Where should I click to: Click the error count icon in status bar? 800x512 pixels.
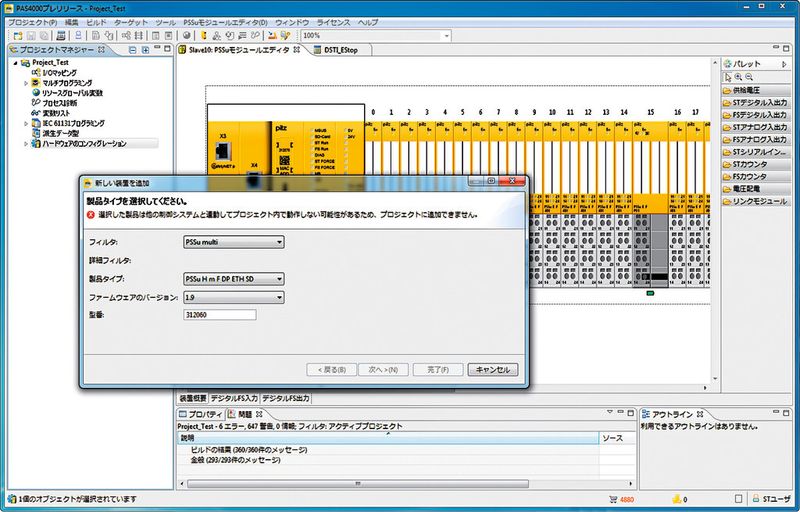click(613, 498)
